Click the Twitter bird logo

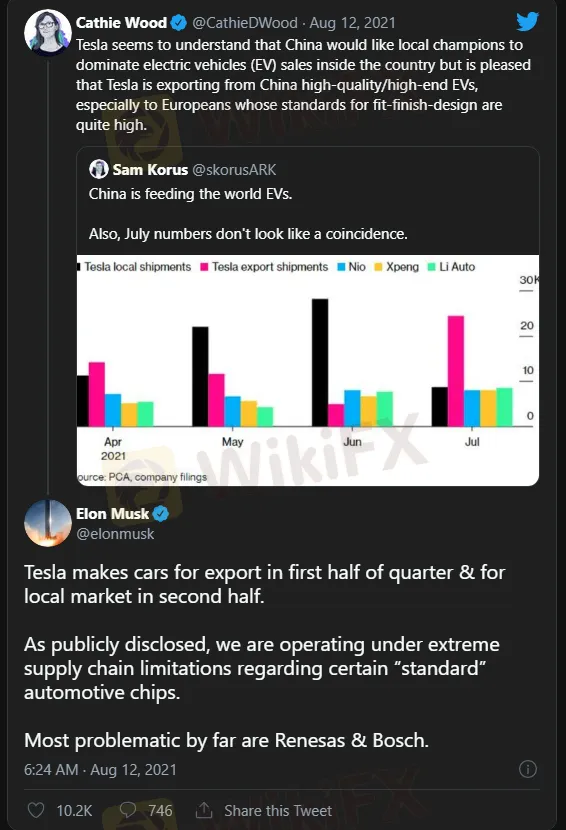tap(527, 22)
